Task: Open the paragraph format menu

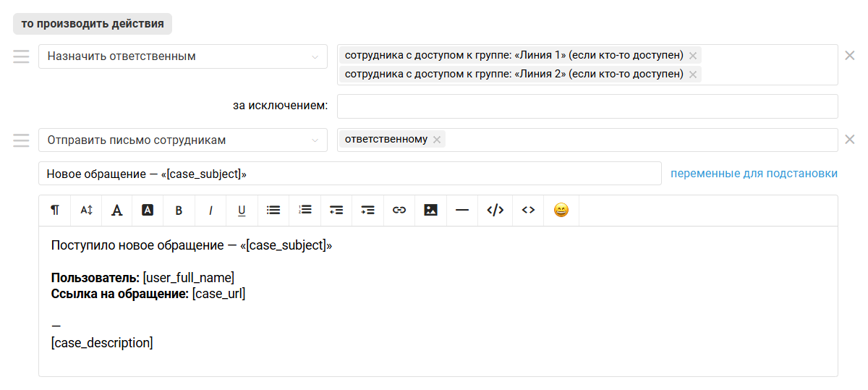Action: 55,211
